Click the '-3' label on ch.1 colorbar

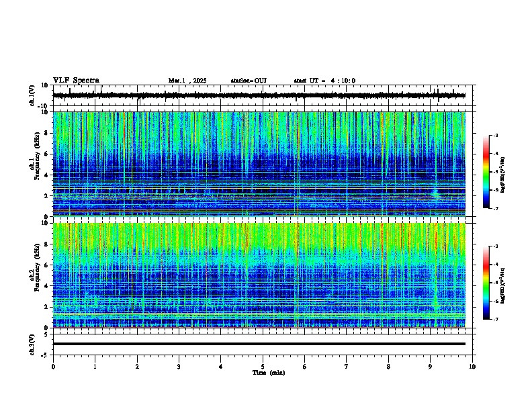tap(495, 136)
